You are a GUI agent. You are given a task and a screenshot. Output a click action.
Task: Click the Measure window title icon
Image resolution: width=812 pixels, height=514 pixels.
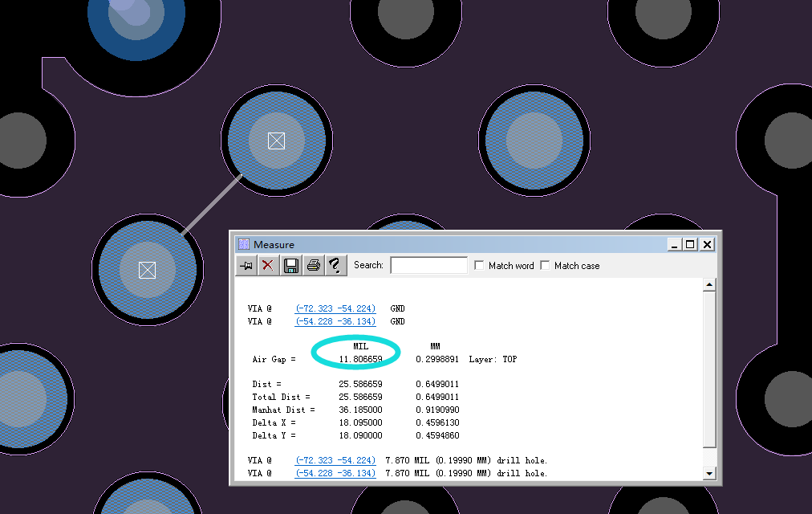[243, 245]
